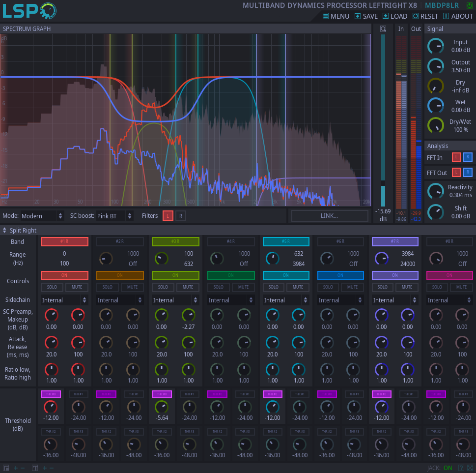Click SAVE in the top bar
This screenshot has height=473, width=476.
point(366,16)
